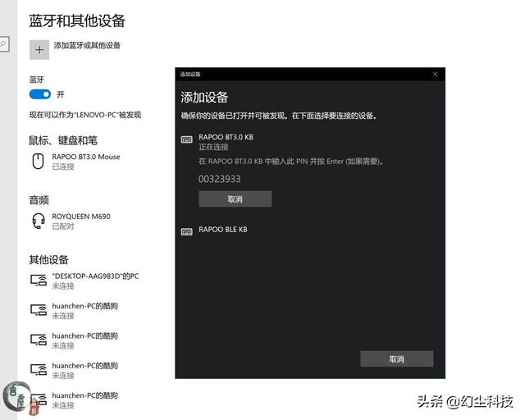
Task: Click the 音频 section heading
Action: (39, 200)
